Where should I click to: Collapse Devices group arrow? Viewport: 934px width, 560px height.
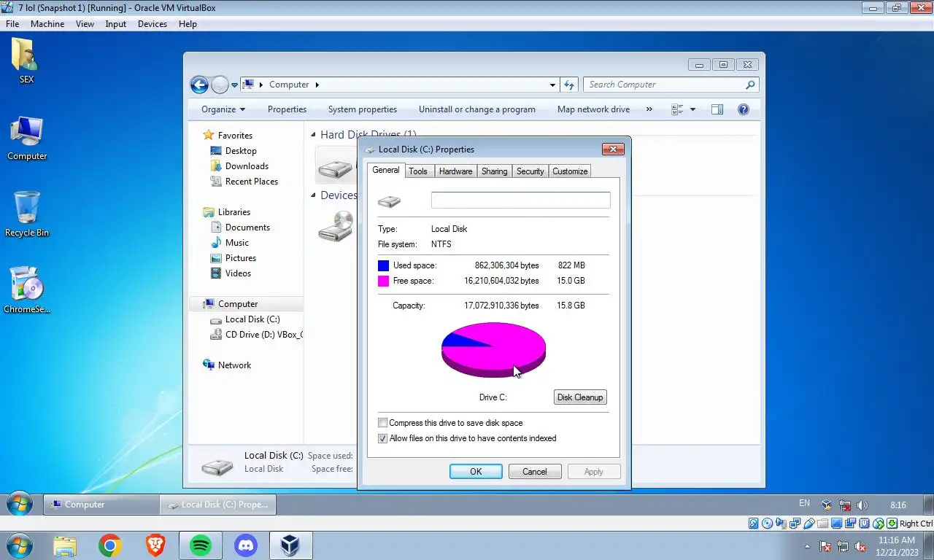point(313,195)
